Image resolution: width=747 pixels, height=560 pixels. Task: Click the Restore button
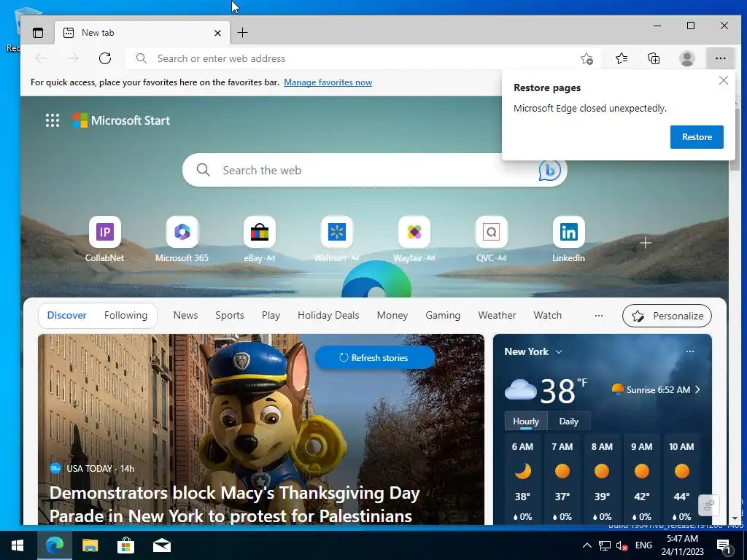click(x=697, y=137)
